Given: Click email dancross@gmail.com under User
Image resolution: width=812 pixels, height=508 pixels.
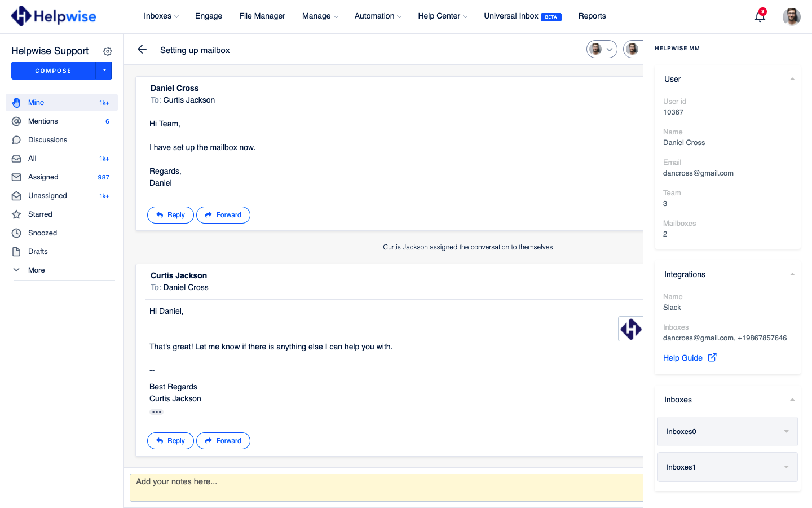Looking at the screenshot, I should 698,173.
